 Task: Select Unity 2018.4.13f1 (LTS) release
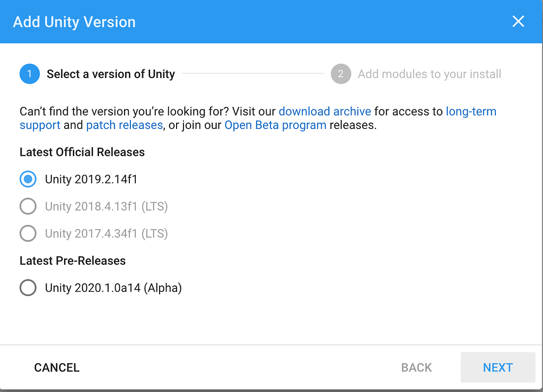point(28,206)
